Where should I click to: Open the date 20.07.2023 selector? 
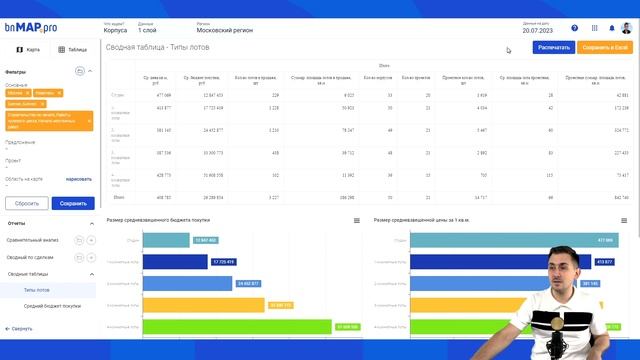(x=538, y=28)
